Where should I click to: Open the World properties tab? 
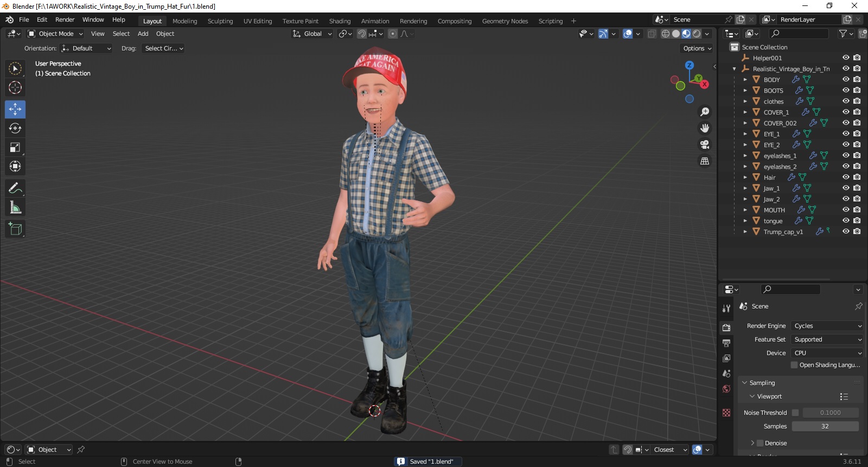pos(726,389)
